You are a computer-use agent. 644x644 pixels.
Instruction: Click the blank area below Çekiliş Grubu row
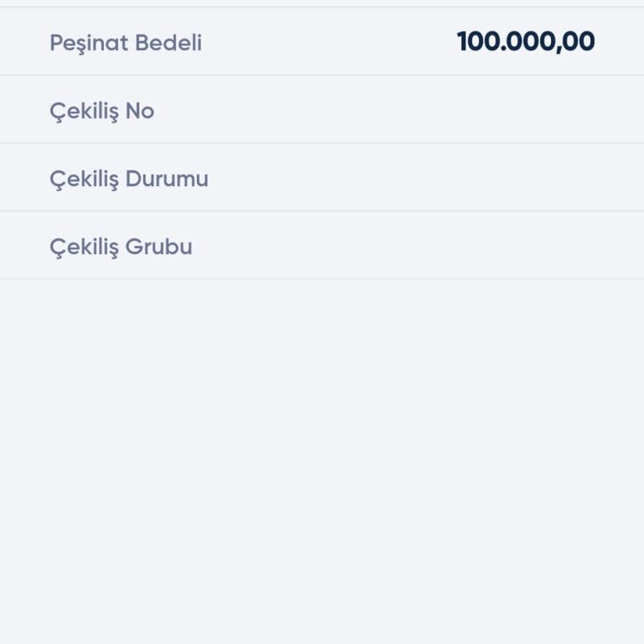point(322,461)
